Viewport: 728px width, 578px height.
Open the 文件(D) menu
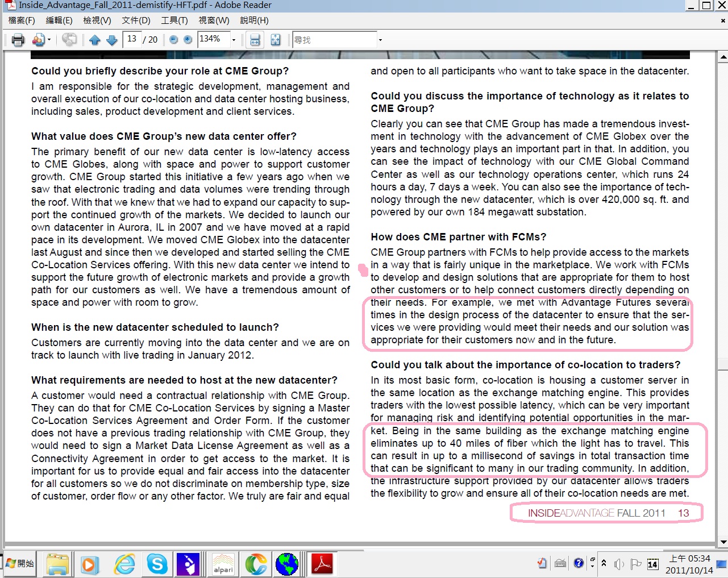[136, 20]
